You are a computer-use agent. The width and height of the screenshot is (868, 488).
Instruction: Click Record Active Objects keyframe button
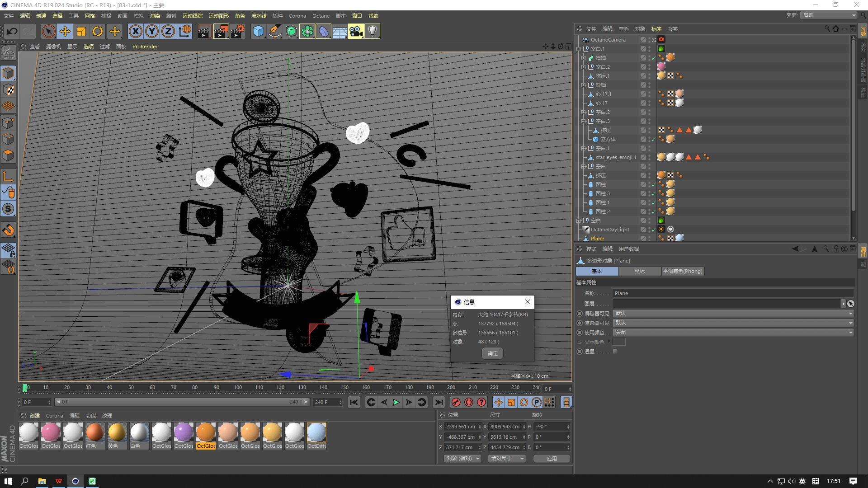coord(456,402)
